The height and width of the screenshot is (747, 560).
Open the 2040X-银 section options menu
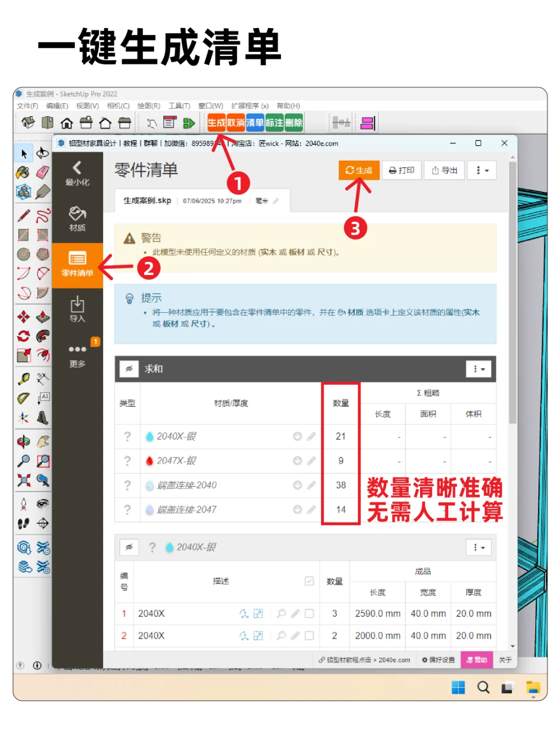(x=478, y=547)
